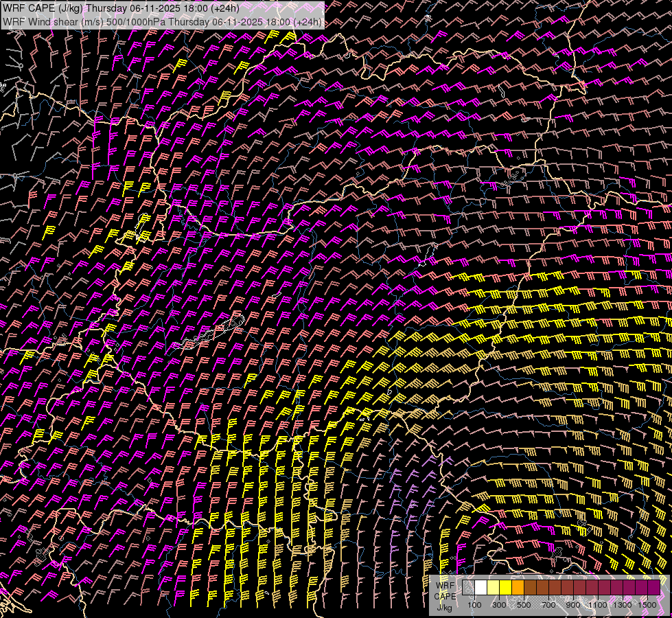Select the 1300 value on the legend scale
Screen dimensions: 672x618
pos(623,605)
